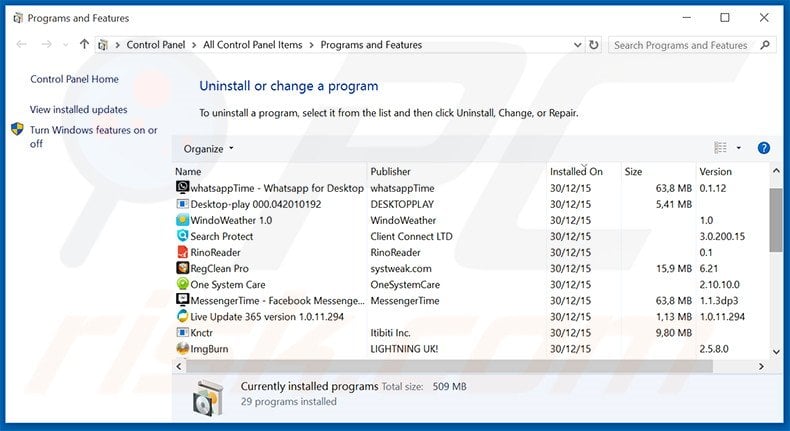Sort by the Name column header

[x=188, y=171]
